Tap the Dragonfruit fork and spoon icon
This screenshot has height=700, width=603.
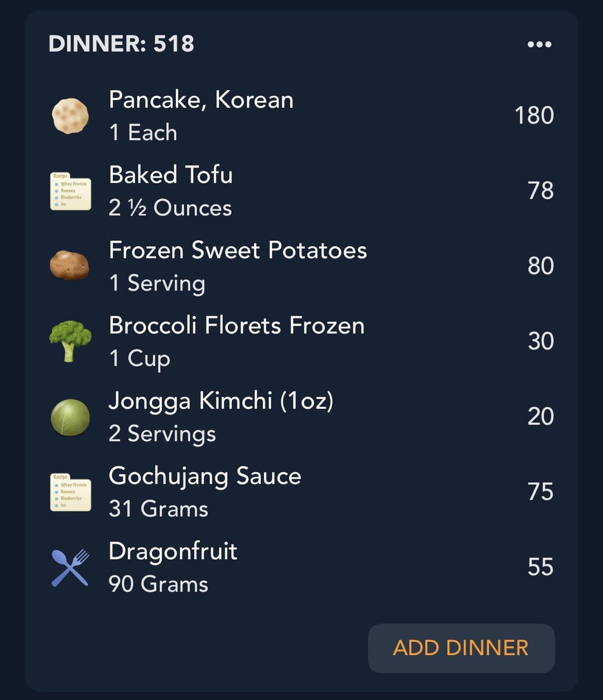pos(70,568)
